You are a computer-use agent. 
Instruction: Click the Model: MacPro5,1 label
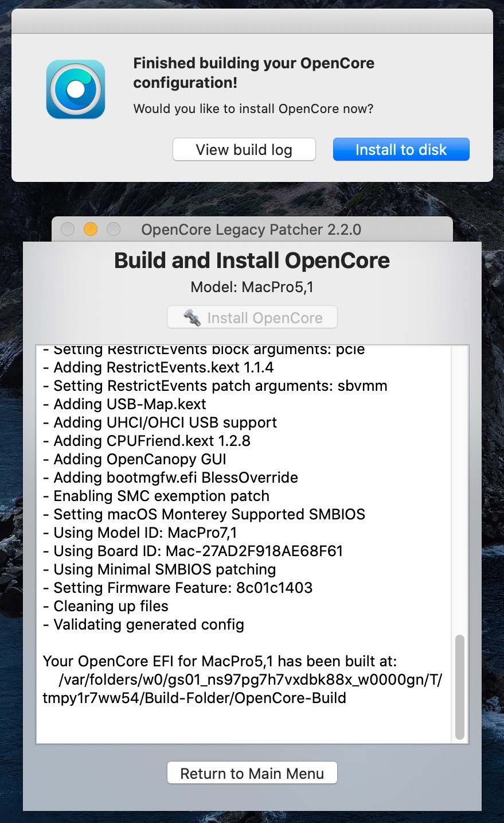click(x=252, y=287)
